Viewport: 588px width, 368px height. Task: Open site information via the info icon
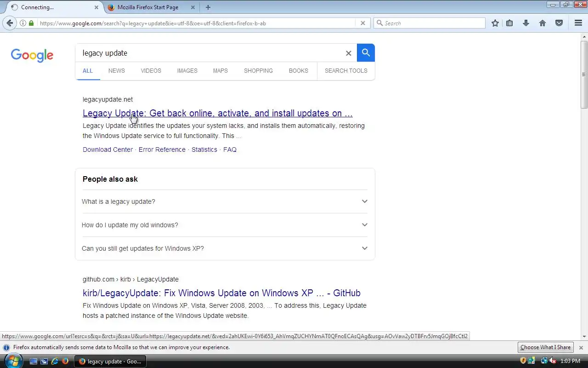tap(23, 23)
